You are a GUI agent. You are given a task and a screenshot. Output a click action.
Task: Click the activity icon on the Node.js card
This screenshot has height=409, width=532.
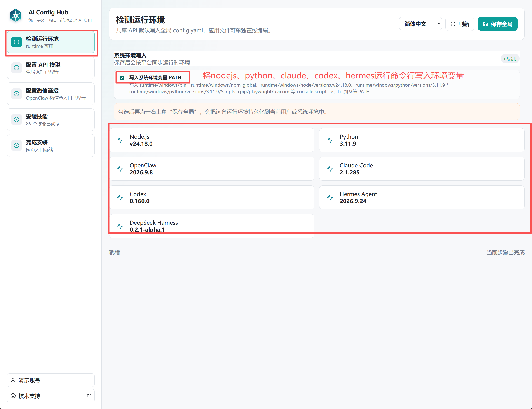(x=120, y=140)
